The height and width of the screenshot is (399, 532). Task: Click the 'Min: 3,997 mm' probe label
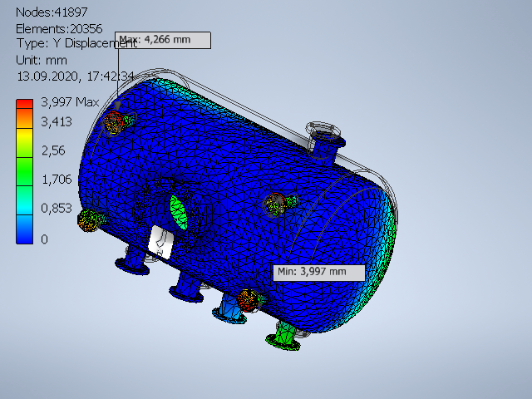[319, 273]
